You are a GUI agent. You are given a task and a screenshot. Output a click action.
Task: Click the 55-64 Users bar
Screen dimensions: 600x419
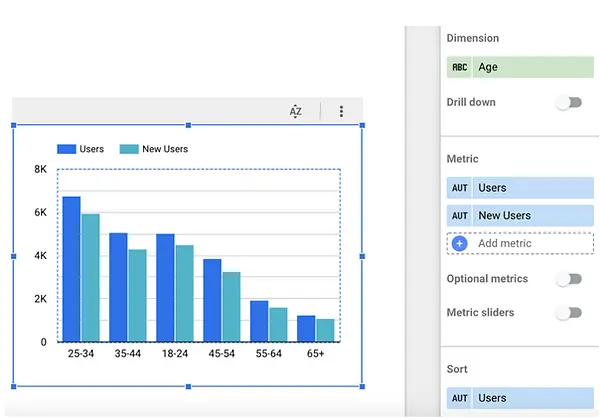click(259, 321)
